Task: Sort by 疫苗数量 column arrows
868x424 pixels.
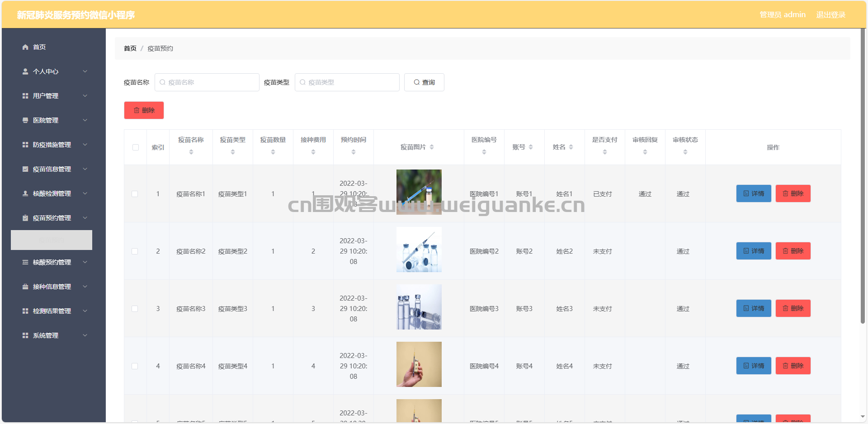Action: coord(273,152)
